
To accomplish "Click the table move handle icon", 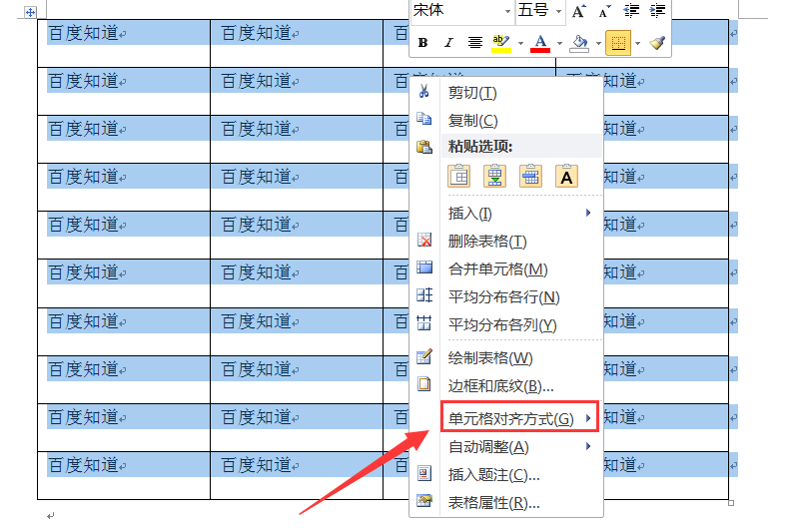I will 30,12.
